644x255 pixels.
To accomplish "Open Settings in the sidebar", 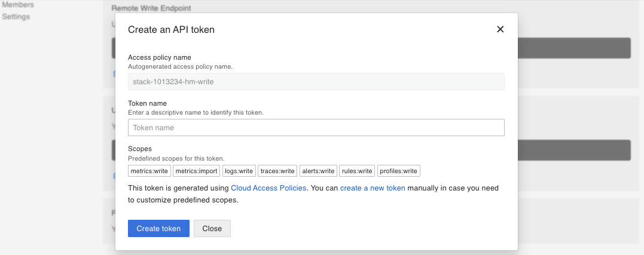I will click(16, 17).
